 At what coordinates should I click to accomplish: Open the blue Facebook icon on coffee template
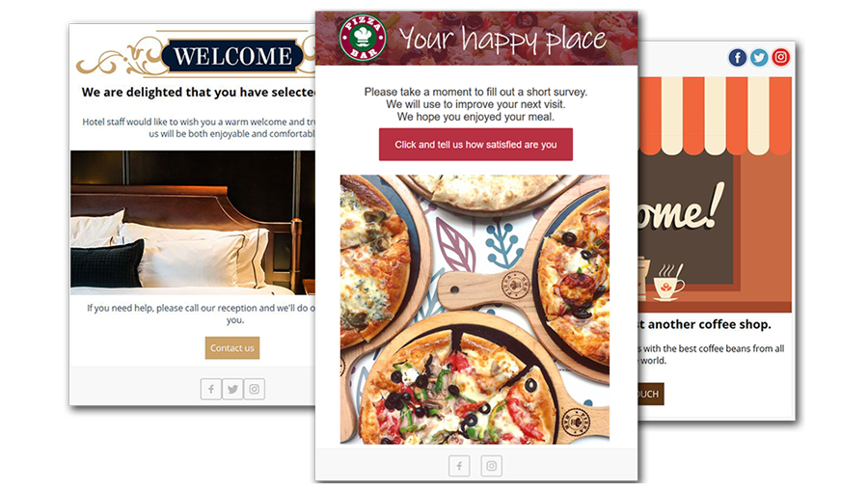click(x=738, y=57)
